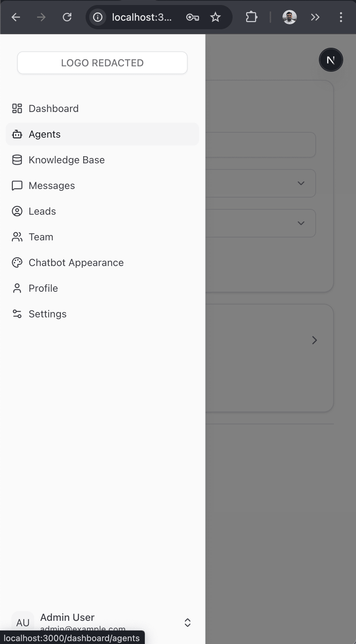Open Knowledge Base via the database icon

point(17,160)
